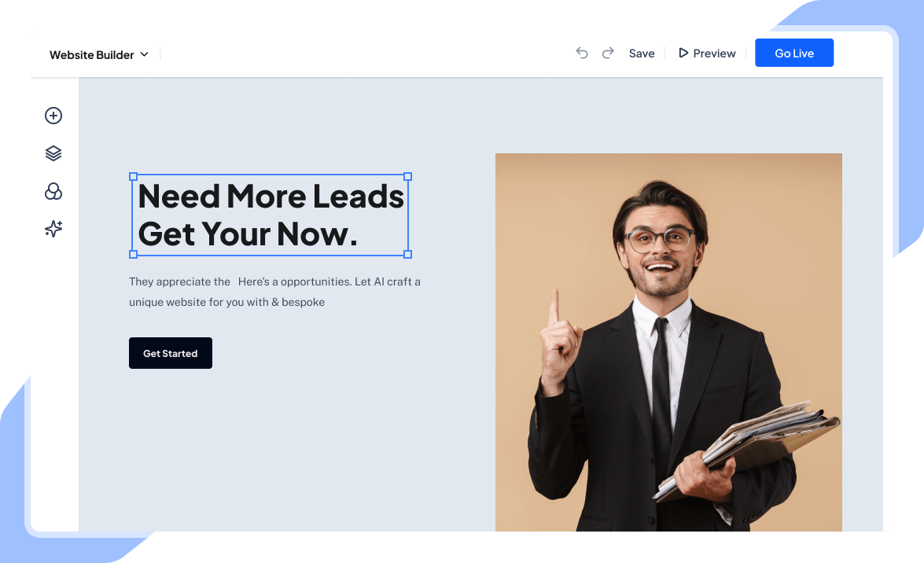Click the top-right handle of headline box
Image resolution: width=924 pixels, height=563 pixels.
[x=408, y=176]
